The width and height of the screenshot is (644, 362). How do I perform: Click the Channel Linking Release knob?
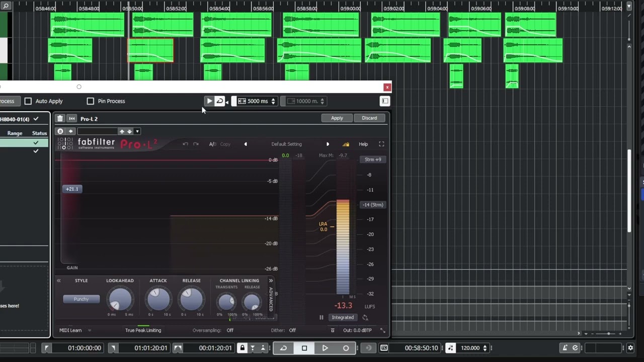(252, 302)
